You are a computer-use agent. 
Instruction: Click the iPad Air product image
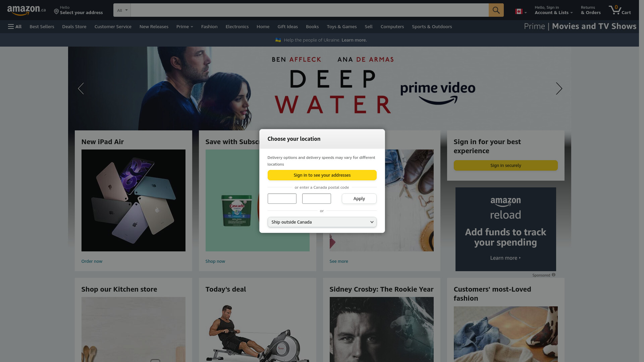click(x=133, y=200)
